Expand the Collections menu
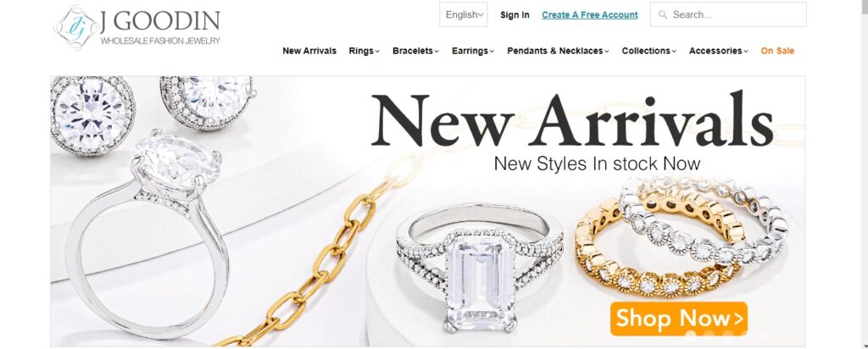 (648, 51)
